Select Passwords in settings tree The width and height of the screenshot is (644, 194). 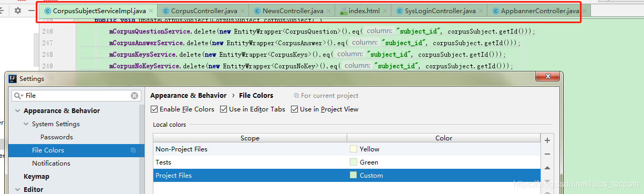click(57, 137)
